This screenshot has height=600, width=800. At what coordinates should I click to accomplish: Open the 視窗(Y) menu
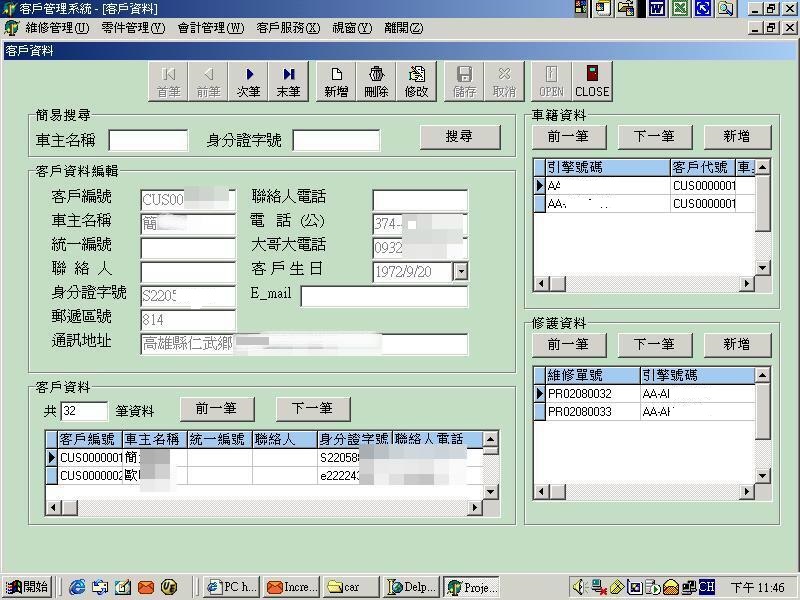click(x=352, y=28)
